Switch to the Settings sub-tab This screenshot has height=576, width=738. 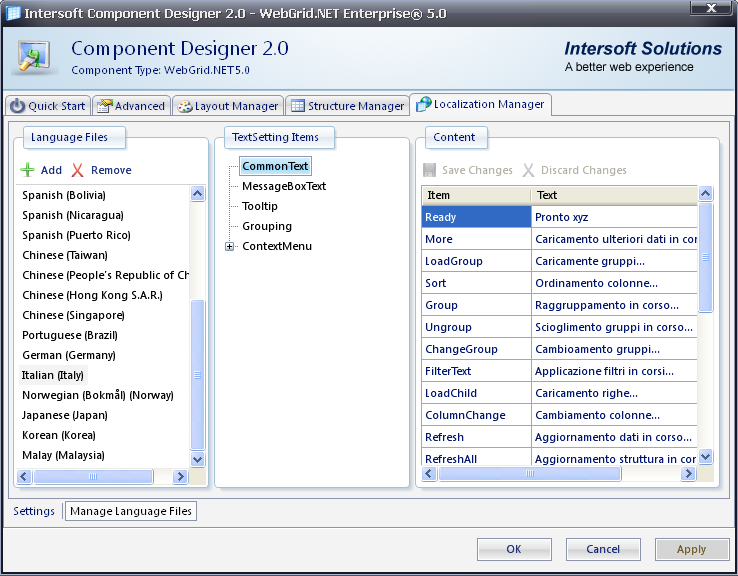(x=34, y=511)
